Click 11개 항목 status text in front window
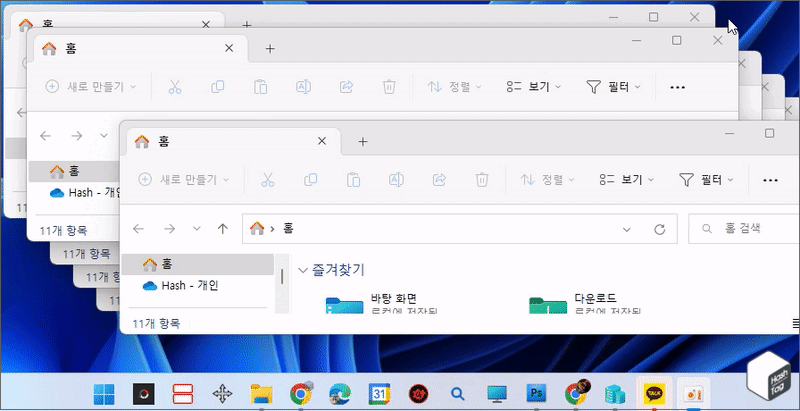Screen dimensions: 800x411 pos(156,323)
